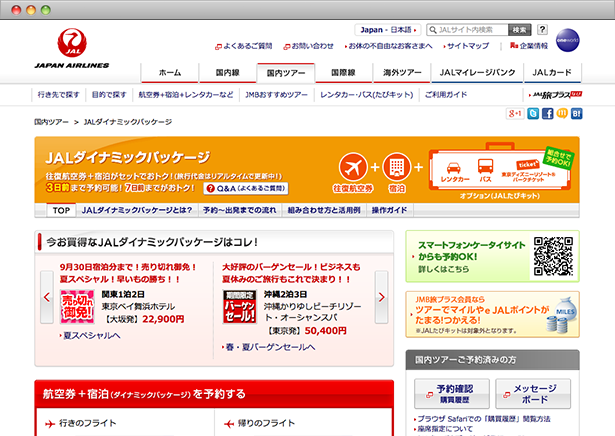Open お体の不自由なお客さまへ link
Image resolution: width=615 pixels, height=436 pixels.
coord(388,46)
